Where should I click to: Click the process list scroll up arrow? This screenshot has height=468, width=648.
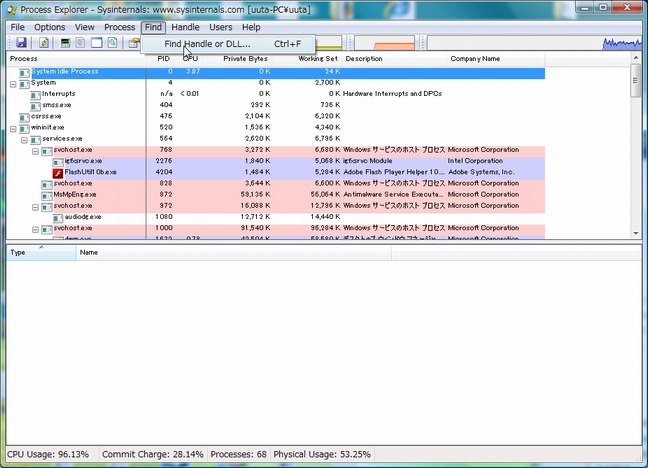(636, 58)
